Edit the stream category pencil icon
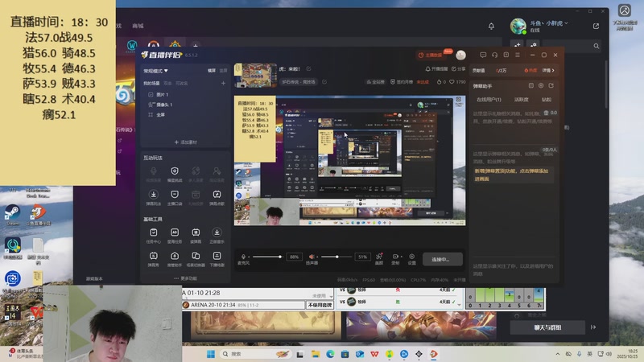644x362 pixels. (324, 82)
